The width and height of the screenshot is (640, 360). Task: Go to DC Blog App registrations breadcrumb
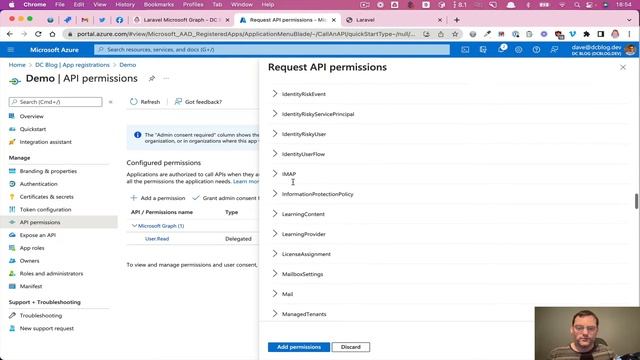tap(72, 65)
